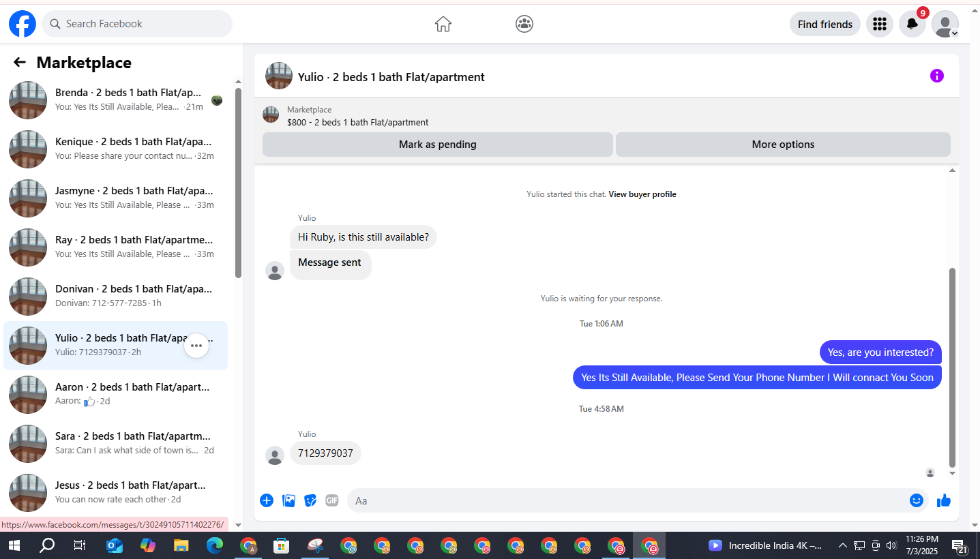The height and width of the screenshot is (559, 980).
Task: Click the back arrow beside Marketplace
Action: click(20, 63)
